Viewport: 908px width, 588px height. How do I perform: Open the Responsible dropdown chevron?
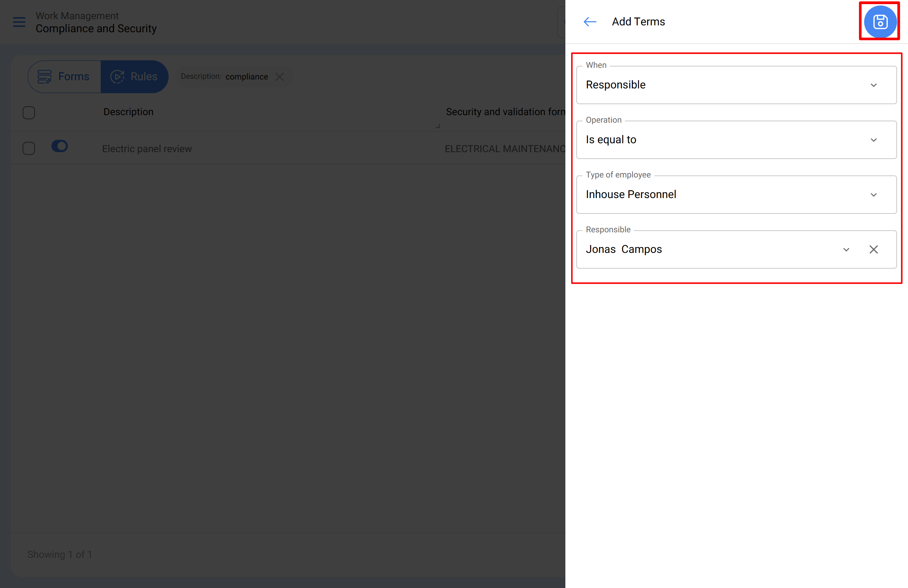846,249
